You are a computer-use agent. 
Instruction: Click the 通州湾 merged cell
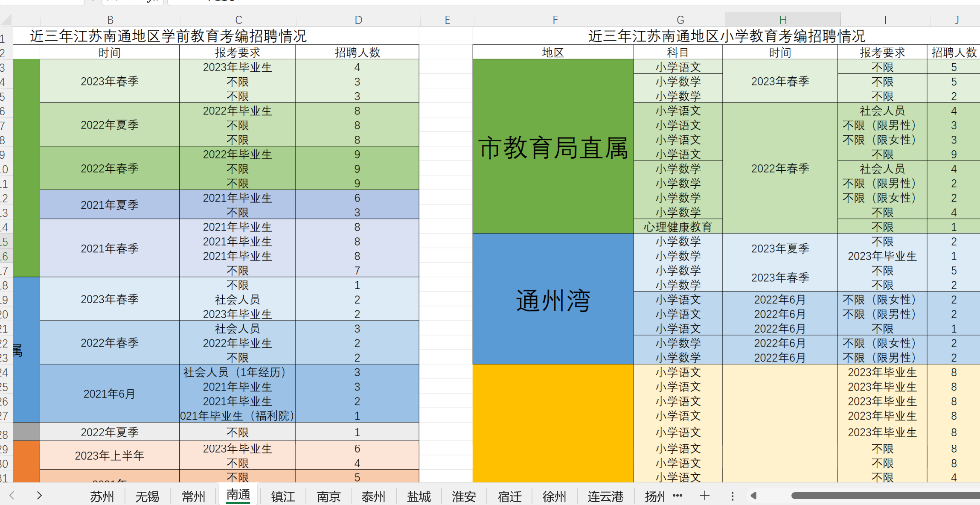(x=553, y=300)
